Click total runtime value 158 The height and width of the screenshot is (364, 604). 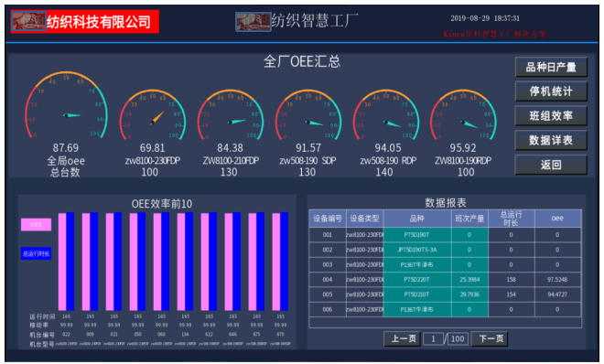512,280
